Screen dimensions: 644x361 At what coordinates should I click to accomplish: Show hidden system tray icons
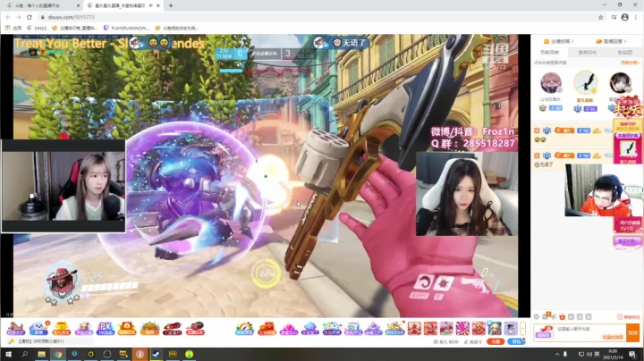pos(557,354)
